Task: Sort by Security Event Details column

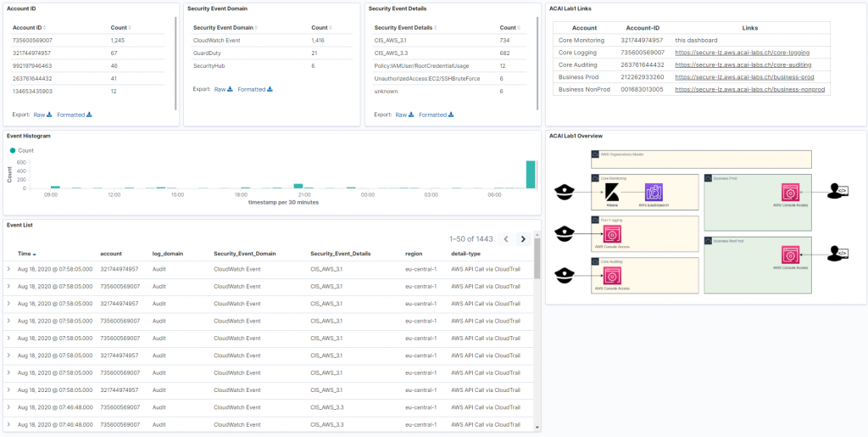Action: coord(404,28)
